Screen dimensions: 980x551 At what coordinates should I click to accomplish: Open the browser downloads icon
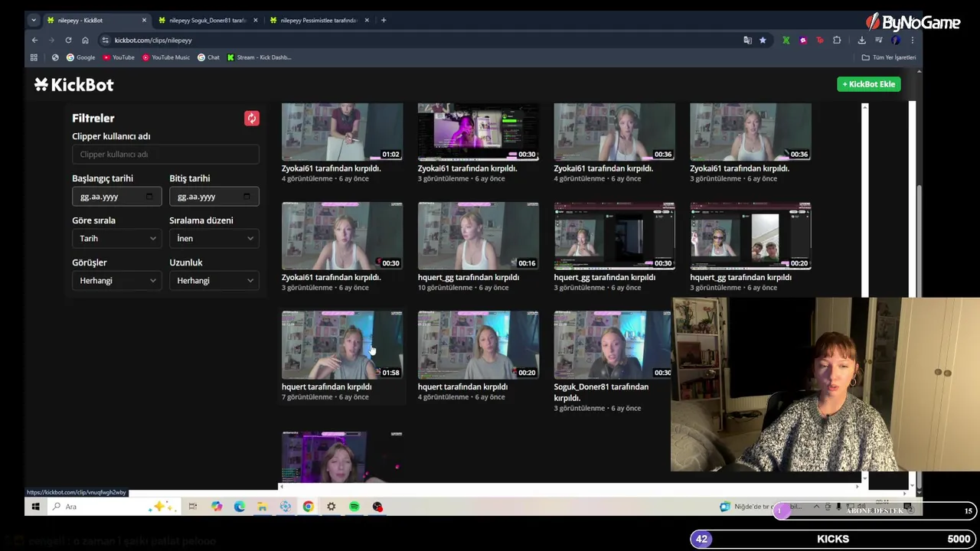pyautogui.click(x=861, y=40)
